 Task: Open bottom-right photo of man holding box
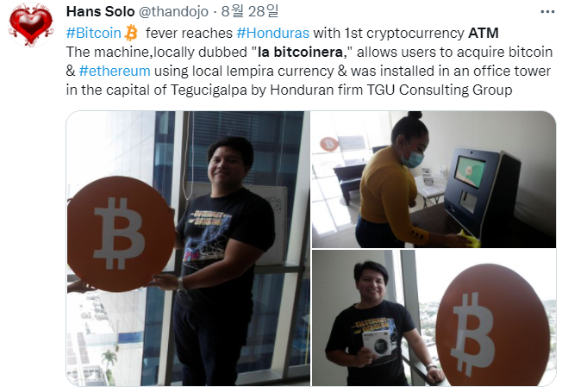pos(434,318)
